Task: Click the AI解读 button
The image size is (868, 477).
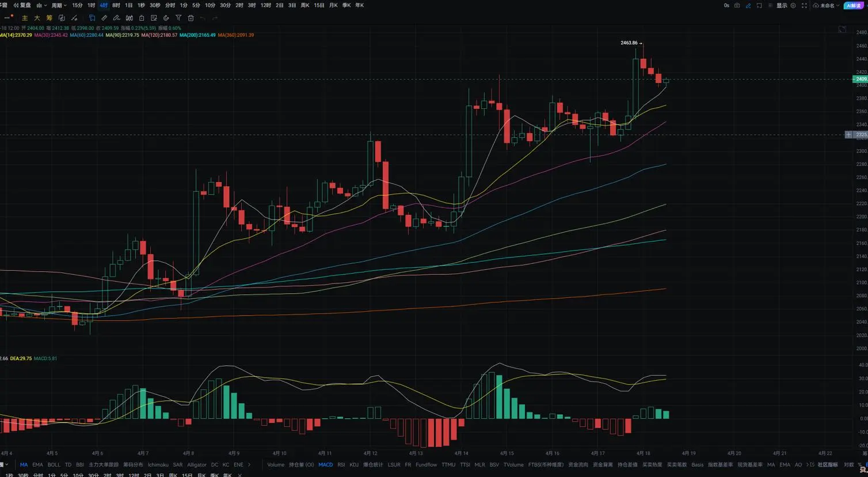Action: point(853,5)
